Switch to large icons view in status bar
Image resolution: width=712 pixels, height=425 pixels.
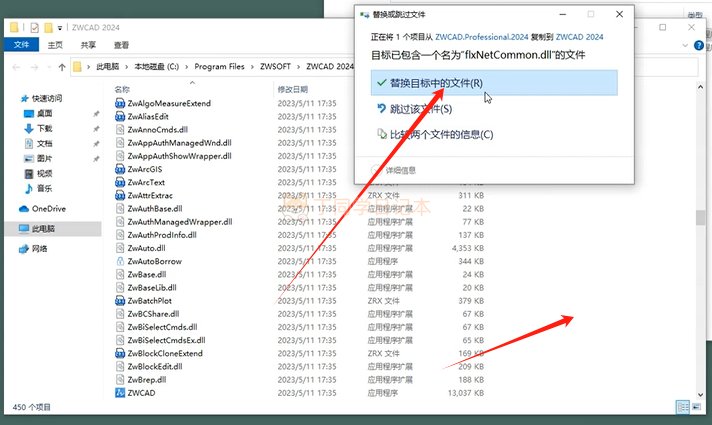tap(697, 406)
